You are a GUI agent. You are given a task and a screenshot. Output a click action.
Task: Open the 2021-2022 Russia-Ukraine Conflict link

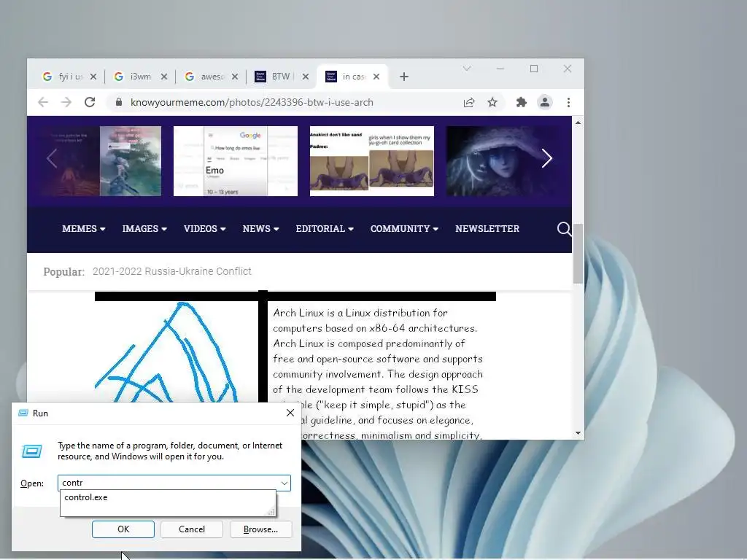172,271
